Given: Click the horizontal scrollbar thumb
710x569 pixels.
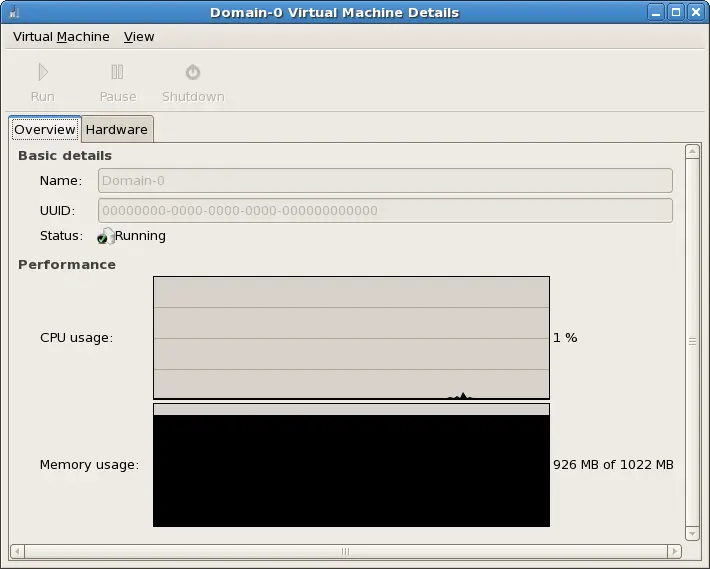Looking at the screenshot, I should coord(346,551).
